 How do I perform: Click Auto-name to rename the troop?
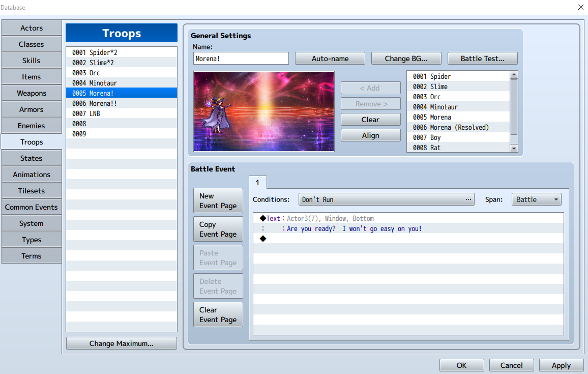[x=330, y=58]
